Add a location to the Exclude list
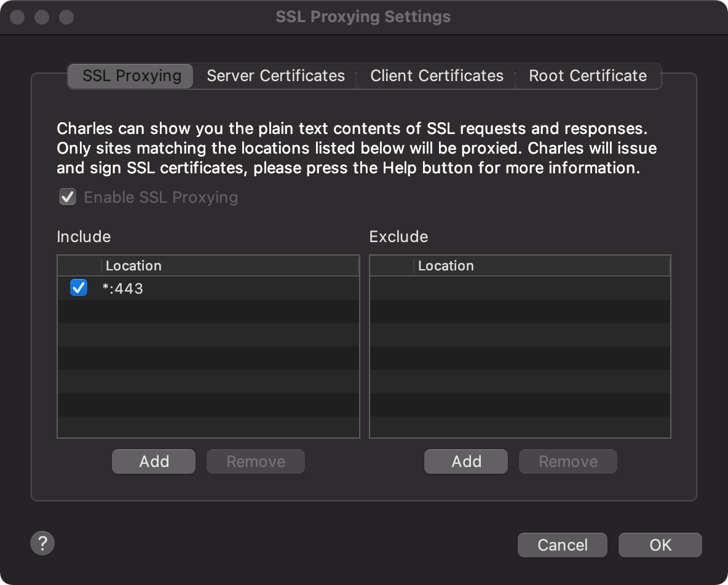Viewport: 728px width, 585px height. point(466,461)
